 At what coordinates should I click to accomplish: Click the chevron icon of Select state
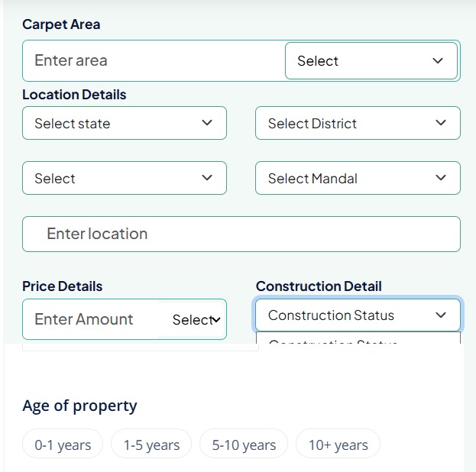207,123
